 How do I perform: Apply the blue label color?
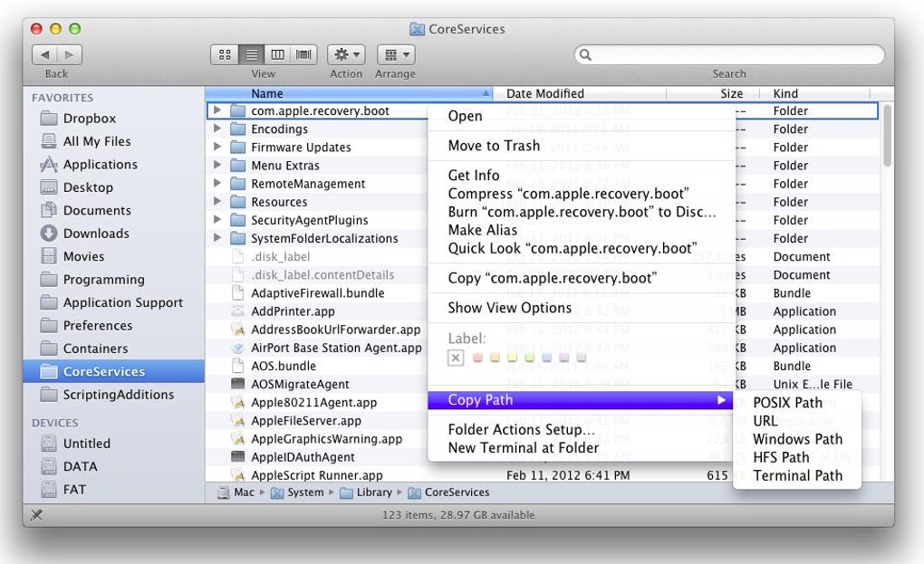tap(547, 358)
